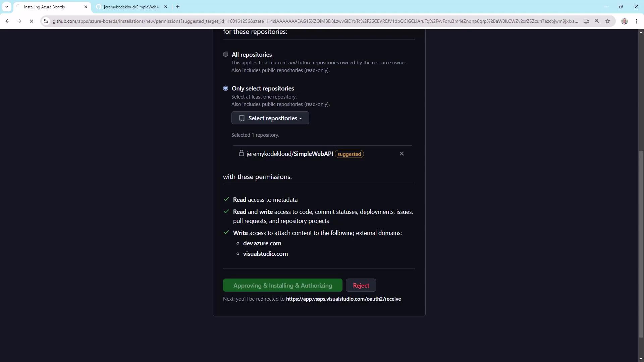Open the zoom magnifier in the address bar
Screen dimensions: 644x362
coord(597,21)
